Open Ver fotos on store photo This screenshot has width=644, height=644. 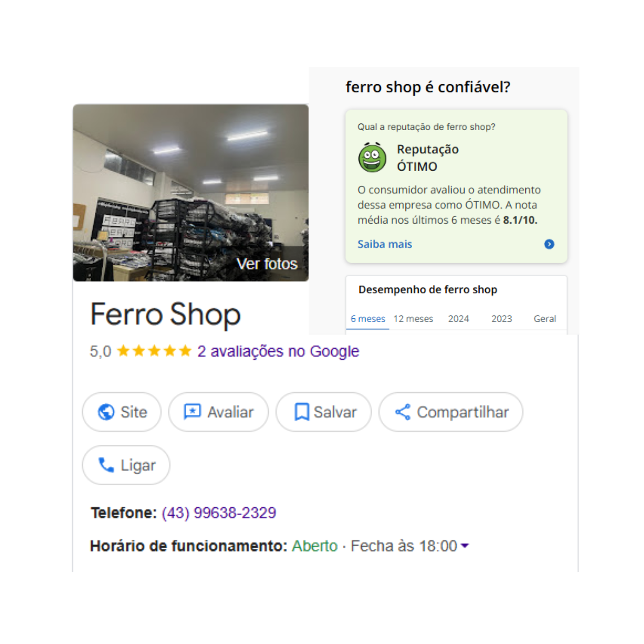pos(267,264)
